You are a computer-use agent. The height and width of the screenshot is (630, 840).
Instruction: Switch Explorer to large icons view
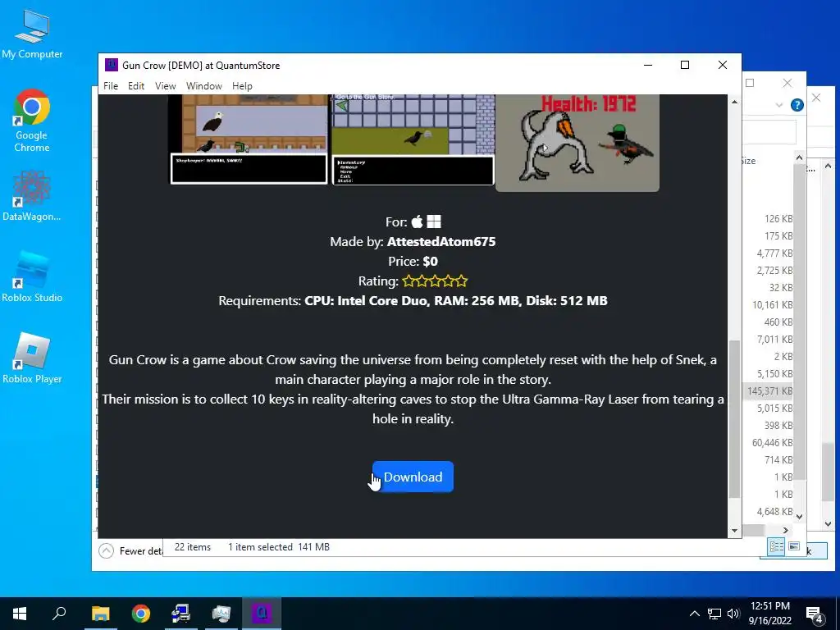[x=794, y=546]
